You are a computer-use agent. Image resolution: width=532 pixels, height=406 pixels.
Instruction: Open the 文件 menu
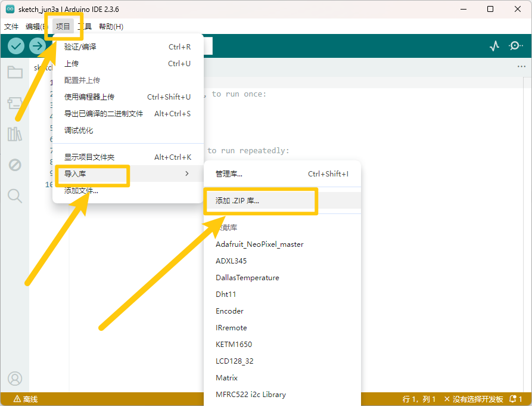[x=11, y=26]
